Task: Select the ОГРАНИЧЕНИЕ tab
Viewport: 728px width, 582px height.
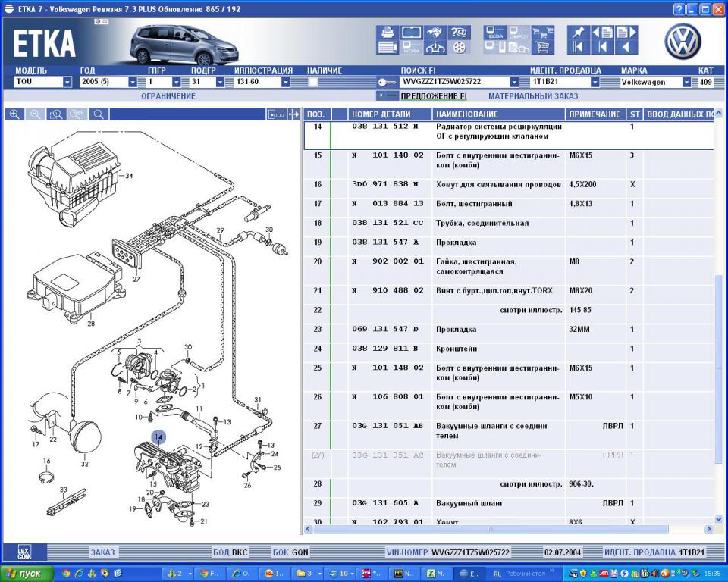Action: (x=168, y=96)
